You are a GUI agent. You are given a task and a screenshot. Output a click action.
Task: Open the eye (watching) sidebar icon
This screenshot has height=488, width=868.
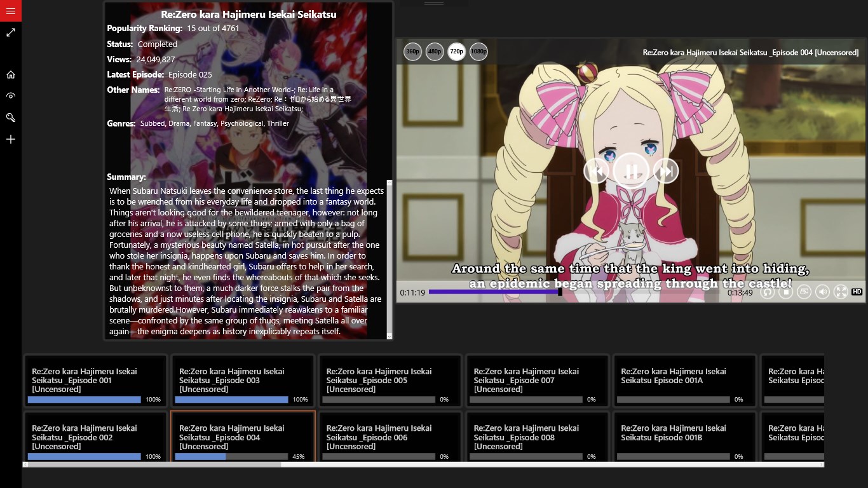tap(11, 96)
